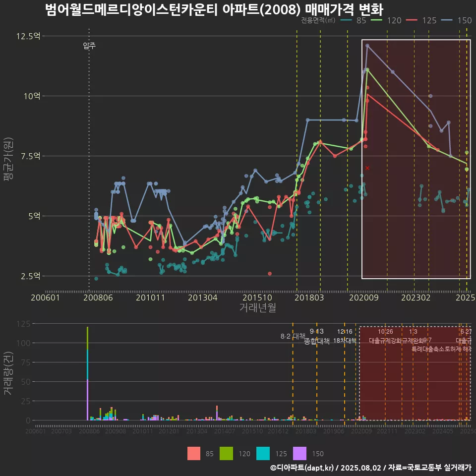This screenshot has height=476, width=476.
Task: Click the 202405 volume chart axis label
Action: point(443,431)
